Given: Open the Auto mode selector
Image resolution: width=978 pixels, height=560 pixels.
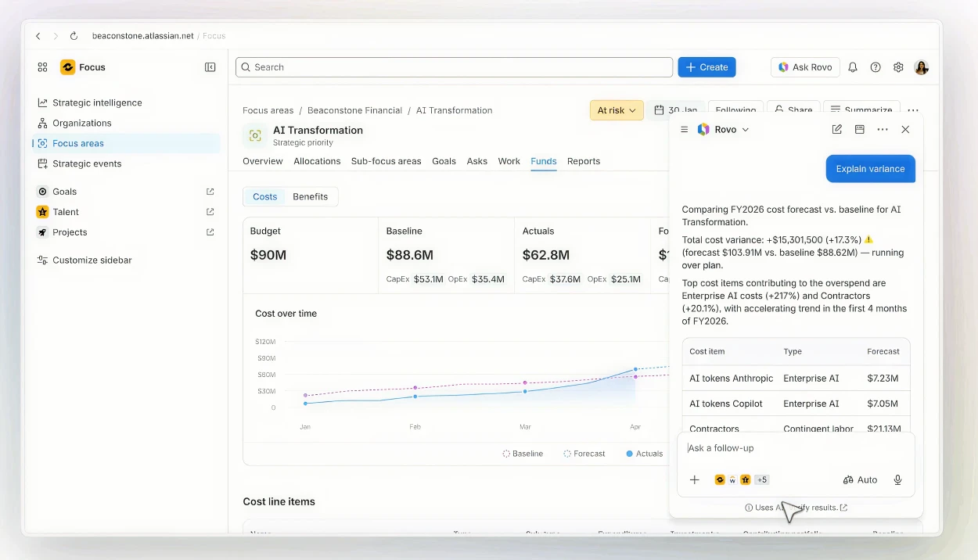Looking at the screenshot, I should coord(860,480).
